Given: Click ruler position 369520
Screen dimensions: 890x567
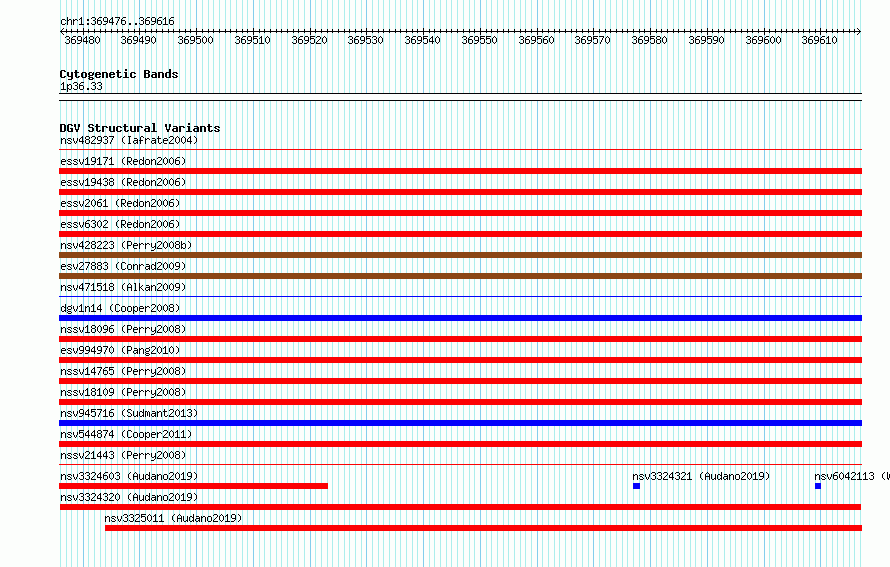Looking at the screenshot, I should [309, 40].
